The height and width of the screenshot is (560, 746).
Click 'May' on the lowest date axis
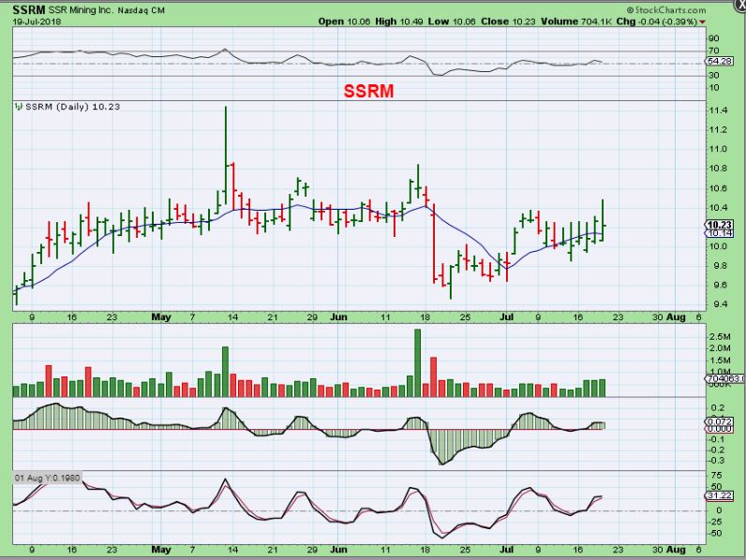pyautogui.click(x=161, y=550)
